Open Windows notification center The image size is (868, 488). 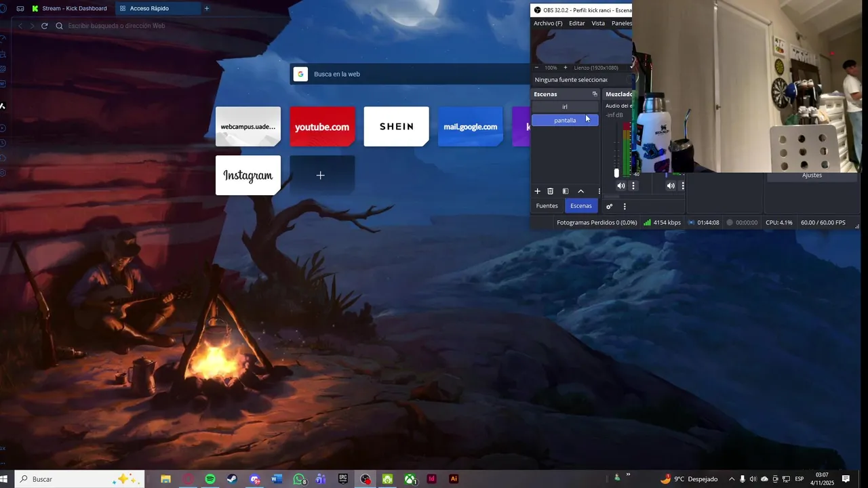pos(846,479)
